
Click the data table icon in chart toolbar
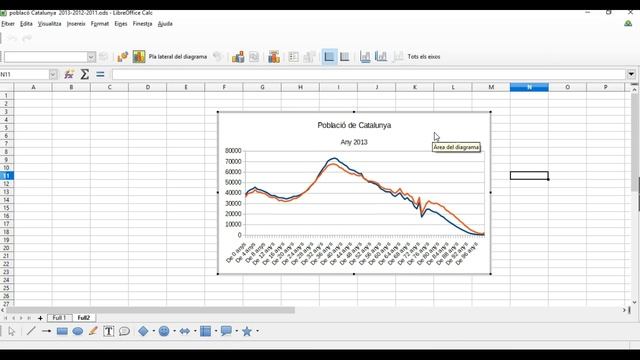click(254, 57)
